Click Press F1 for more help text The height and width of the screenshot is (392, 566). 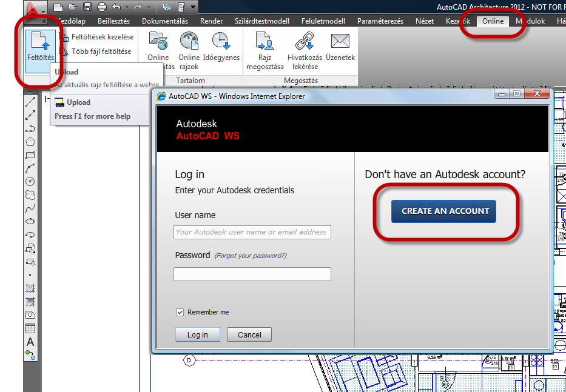coord(92,116)
